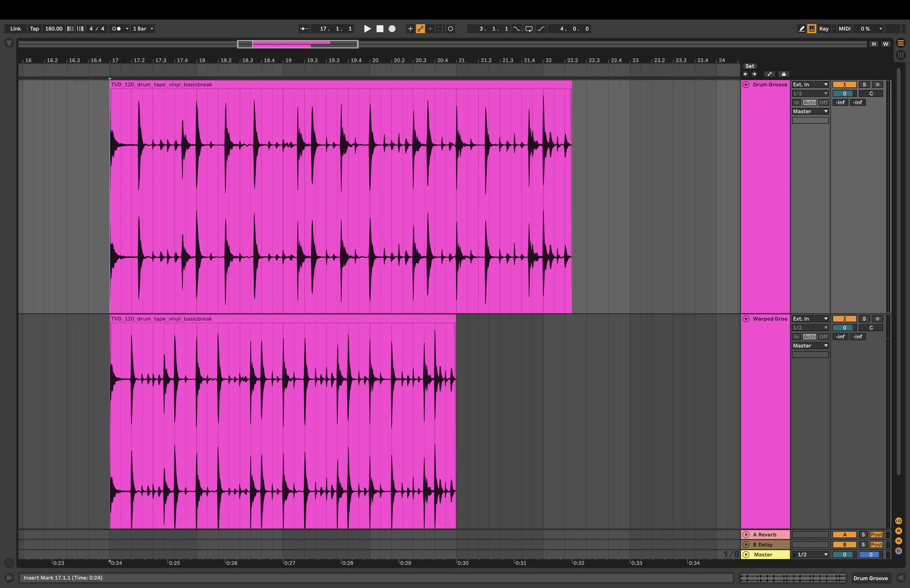Switch to Arrangement View with the lines icon
910x588 pixels.
pyautogui.click(x=901, y=43)
